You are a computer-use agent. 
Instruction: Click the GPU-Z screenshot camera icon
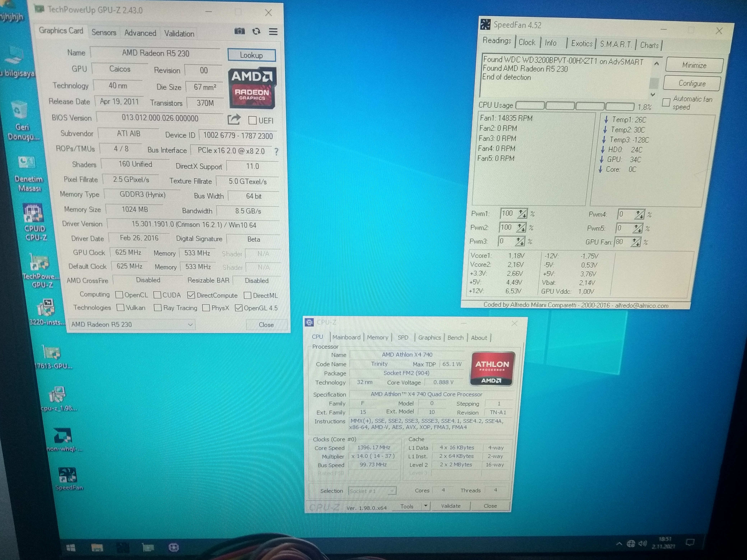239,31
